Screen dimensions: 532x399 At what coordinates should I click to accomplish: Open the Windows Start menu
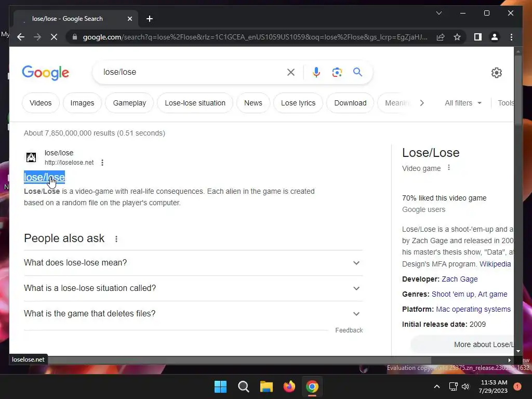click(x=220, y=387)
